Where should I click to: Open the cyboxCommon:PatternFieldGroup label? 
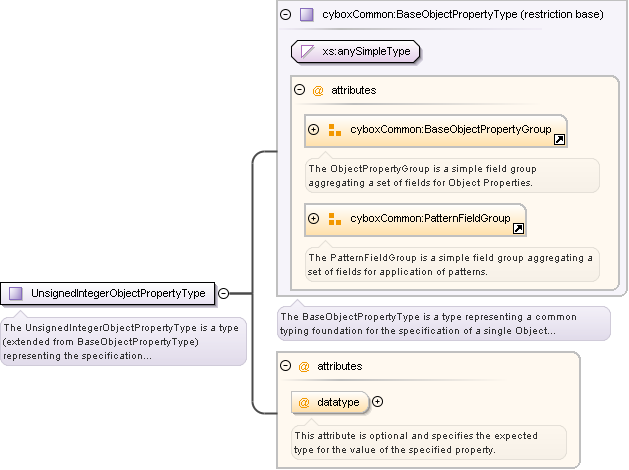click(x=430, y=218)
